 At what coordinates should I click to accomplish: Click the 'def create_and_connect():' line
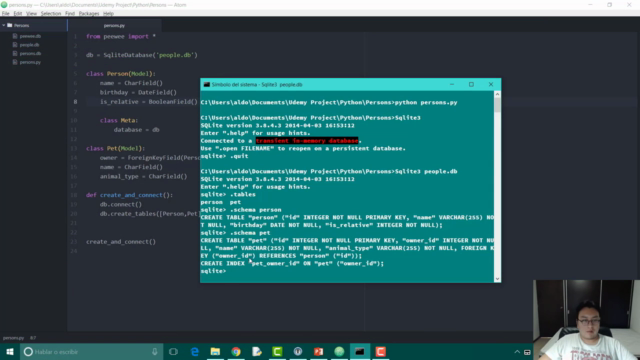click(x=129, y=195)
